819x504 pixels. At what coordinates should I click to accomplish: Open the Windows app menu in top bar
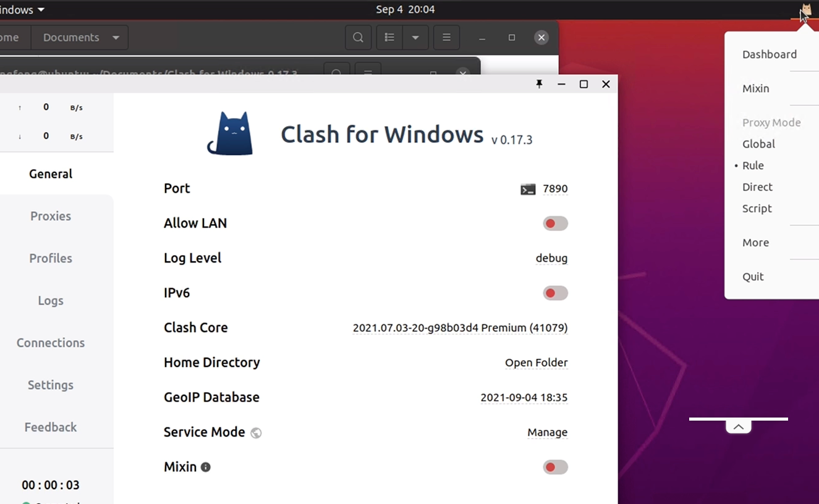tap(22, 10)
